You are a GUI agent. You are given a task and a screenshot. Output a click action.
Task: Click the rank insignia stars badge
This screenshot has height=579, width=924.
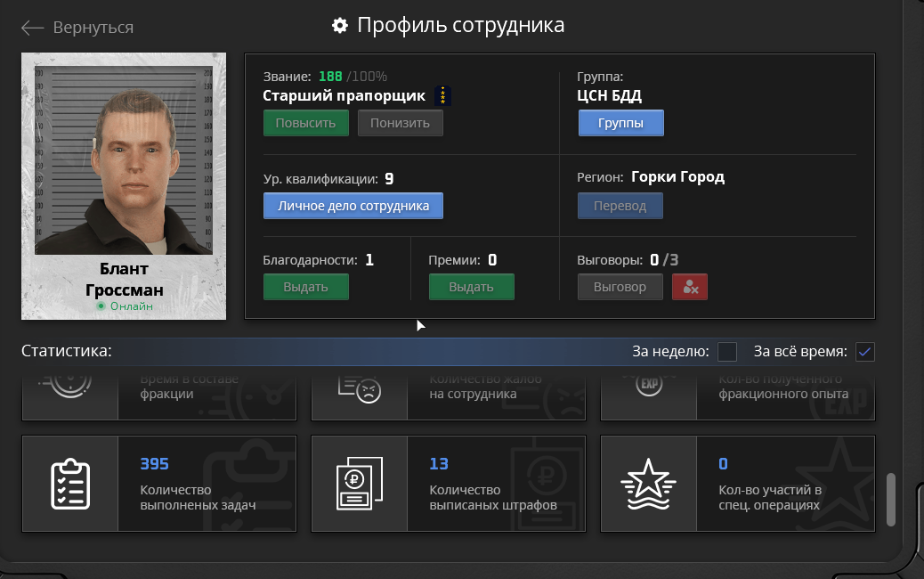coord(442,95)
